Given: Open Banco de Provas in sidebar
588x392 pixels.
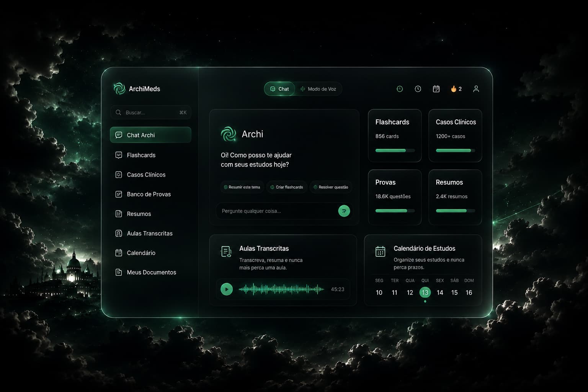Looking at the screenshot, I should pos(150,194).
